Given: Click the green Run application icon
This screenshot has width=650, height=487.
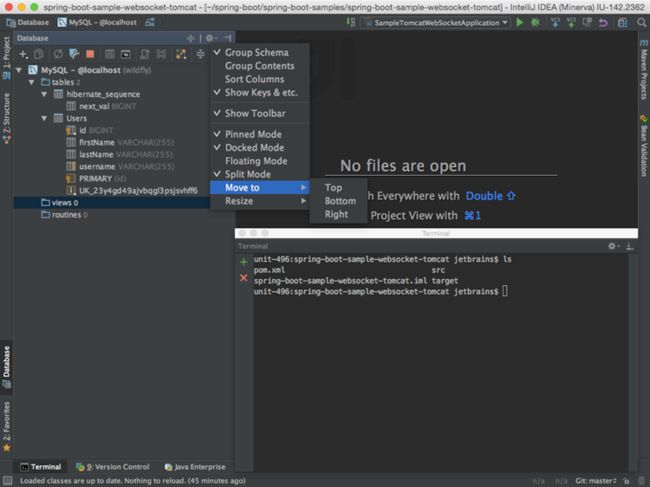Looking at the screenshot, I should [x=520, y=21].
